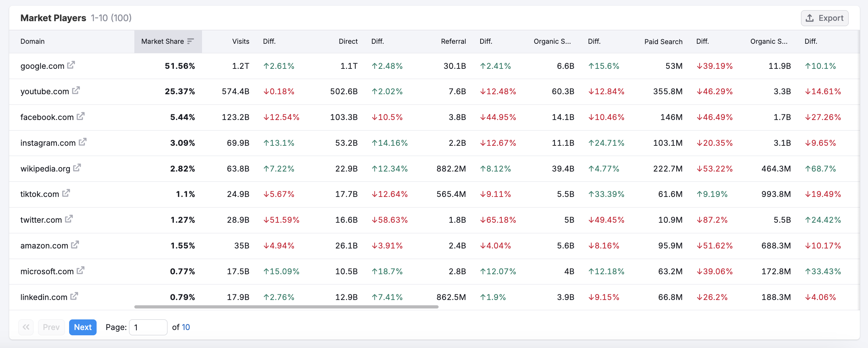868x348 pixels.
Task: Click facebook.com external link icon
Action: [81, 116]
